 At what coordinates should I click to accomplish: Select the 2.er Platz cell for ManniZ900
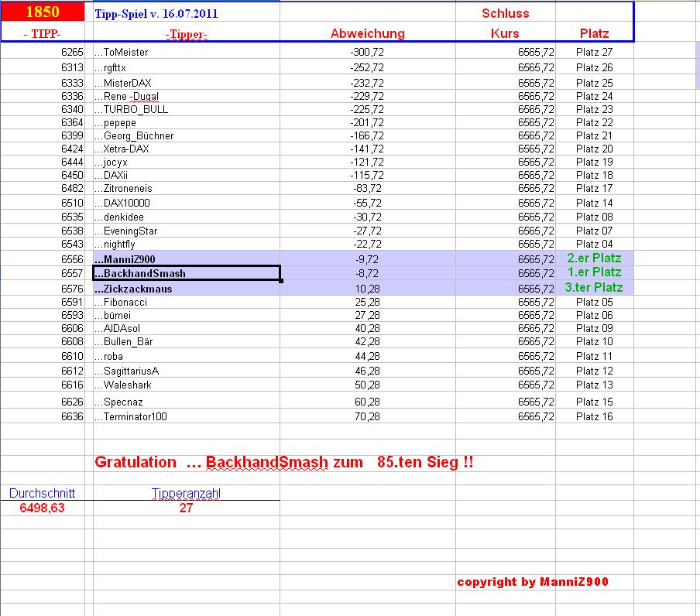593,259
